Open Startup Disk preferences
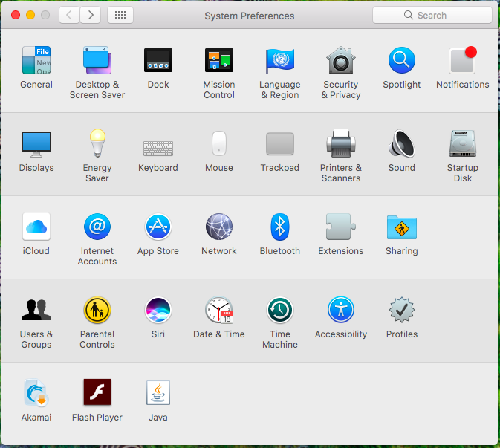 (462, 143)
